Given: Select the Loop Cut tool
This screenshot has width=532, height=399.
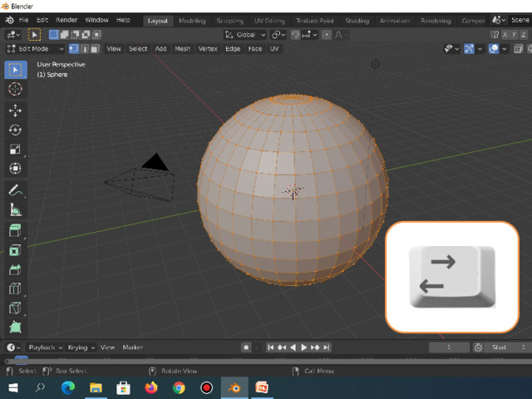Looking at the screenshot, I should click(x=15, y=288).
